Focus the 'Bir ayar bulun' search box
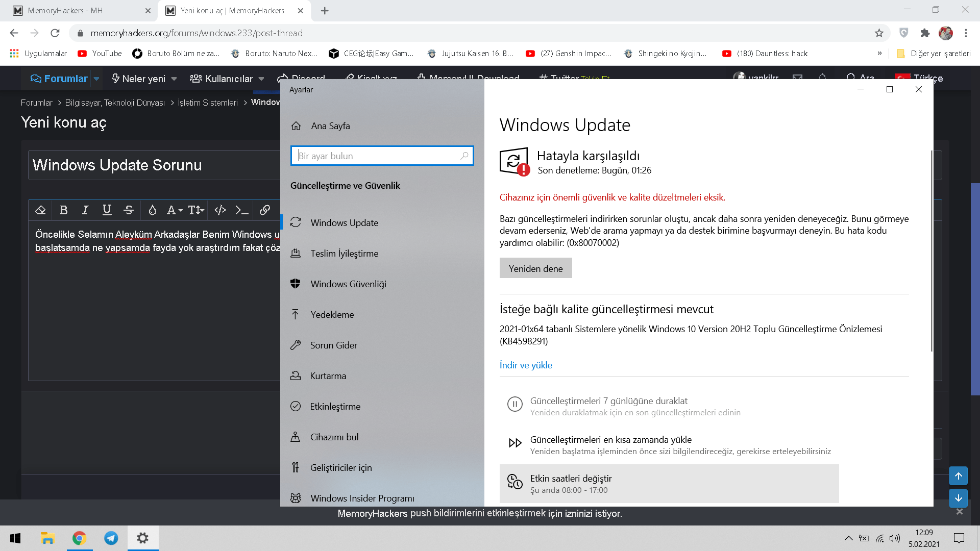Image resolution: width=980 pixels, height=551 pixels. tap(382, 156)
